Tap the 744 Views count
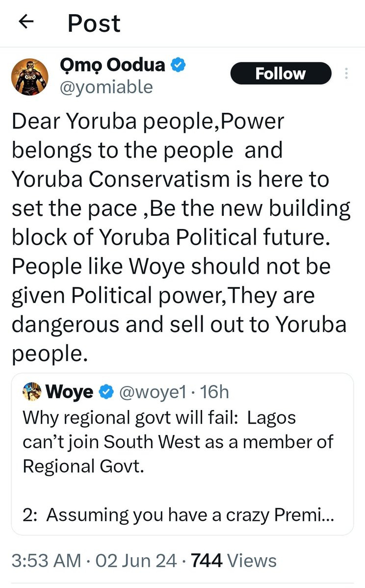Image resolution: width=365 pixels, height=588 pixels. click(x=233, y=560)
